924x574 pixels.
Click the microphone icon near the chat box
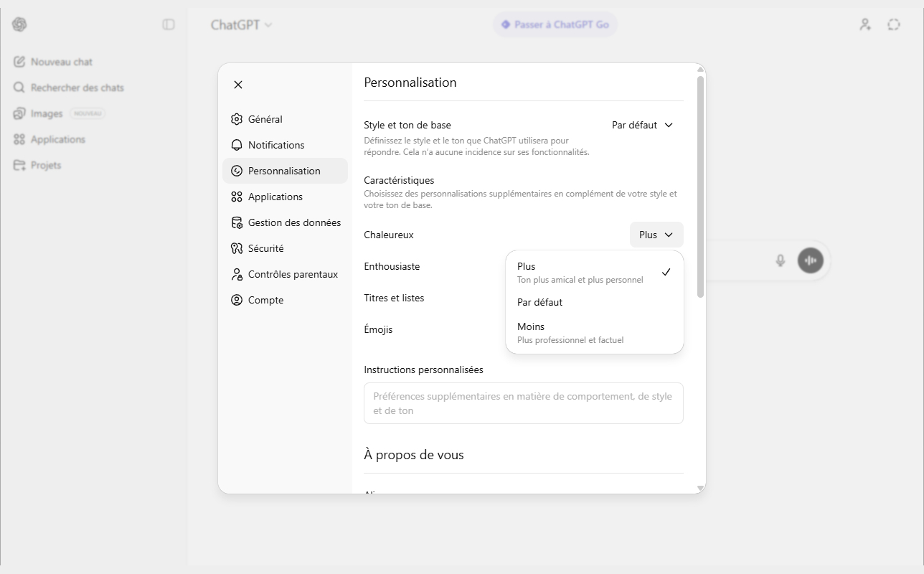point(780,260)
